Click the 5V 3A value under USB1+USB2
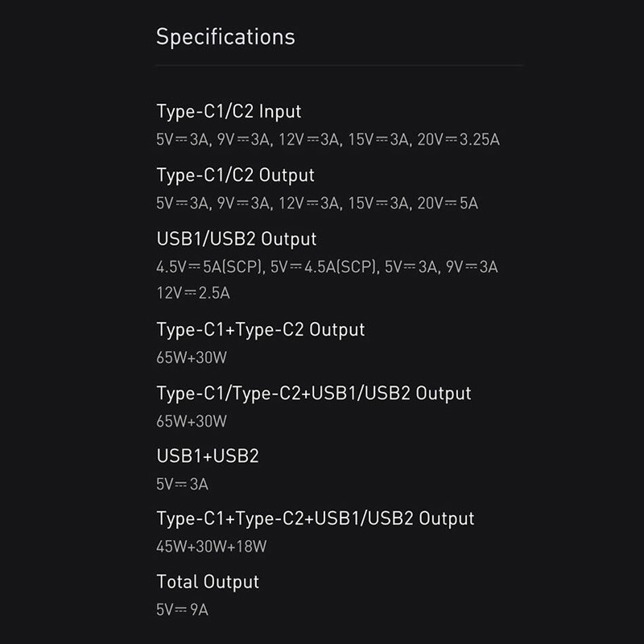Screen dimensions: 644x644 (x=183, y=485)
